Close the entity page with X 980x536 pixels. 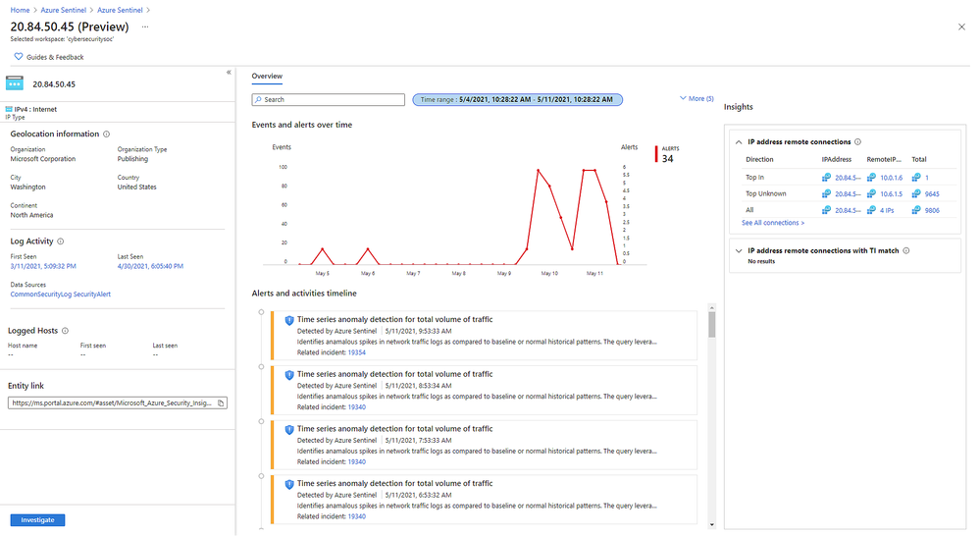pos(960,27)
